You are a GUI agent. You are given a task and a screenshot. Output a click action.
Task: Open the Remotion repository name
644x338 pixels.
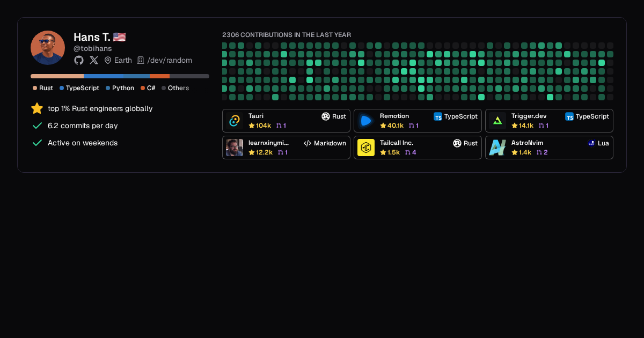tap(394, 116)
